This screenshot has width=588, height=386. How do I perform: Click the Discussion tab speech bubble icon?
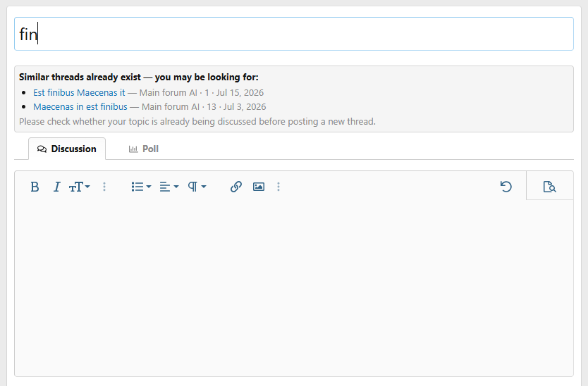42,149
